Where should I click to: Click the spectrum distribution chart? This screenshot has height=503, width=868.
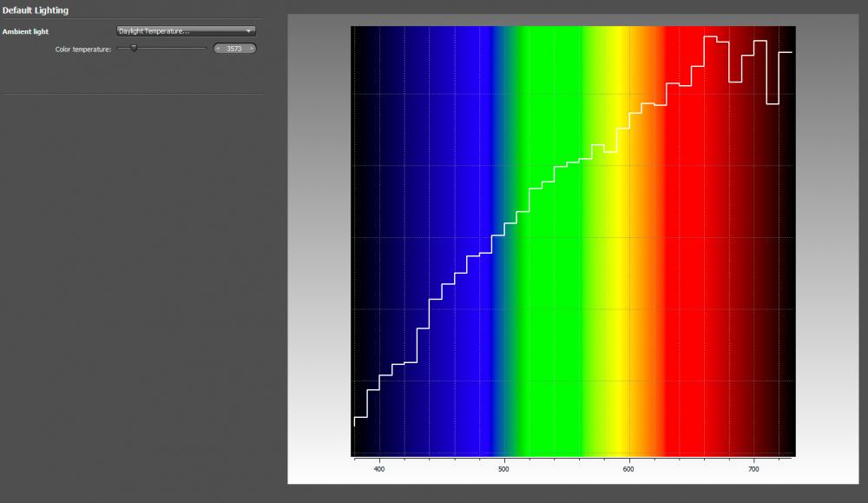click(x=573, y=241)
